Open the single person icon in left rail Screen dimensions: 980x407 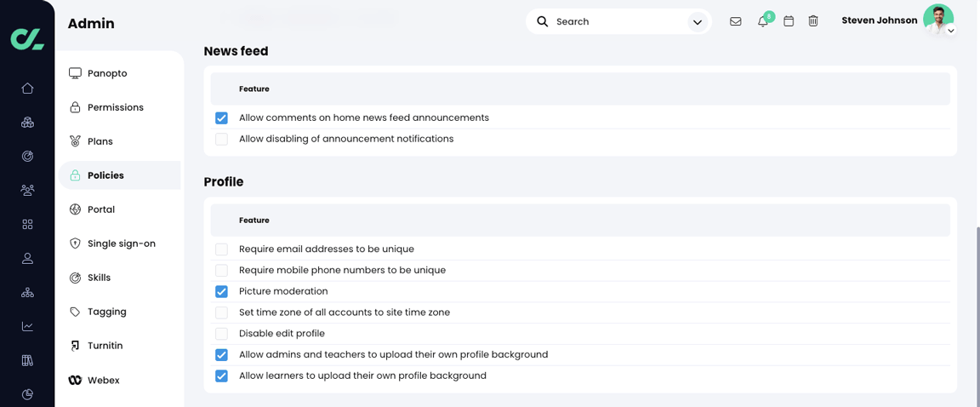(27, 258)
